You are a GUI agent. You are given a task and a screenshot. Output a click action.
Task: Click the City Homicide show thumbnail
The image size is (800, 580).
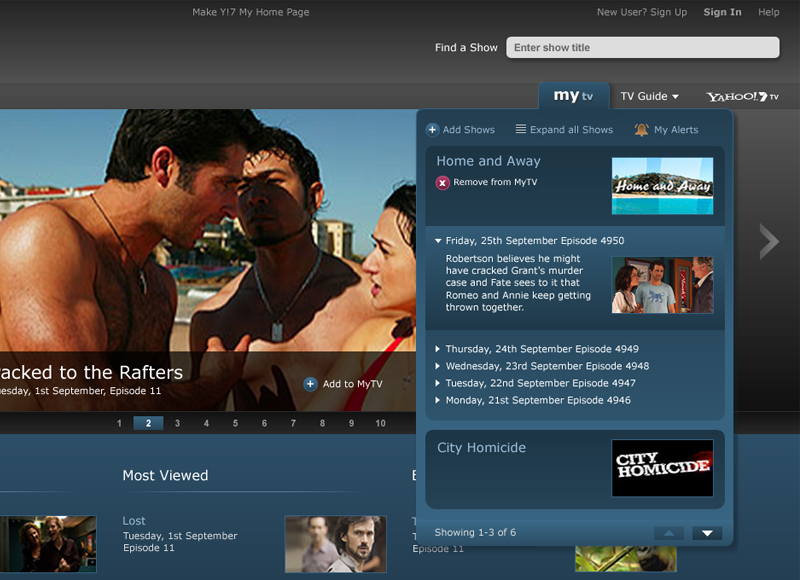coord(663,467)
